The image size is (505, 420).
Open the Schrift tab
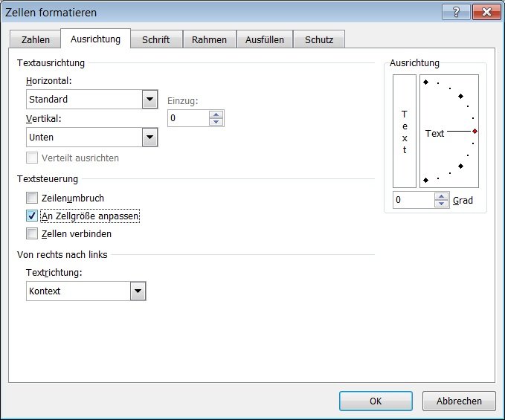156,39
